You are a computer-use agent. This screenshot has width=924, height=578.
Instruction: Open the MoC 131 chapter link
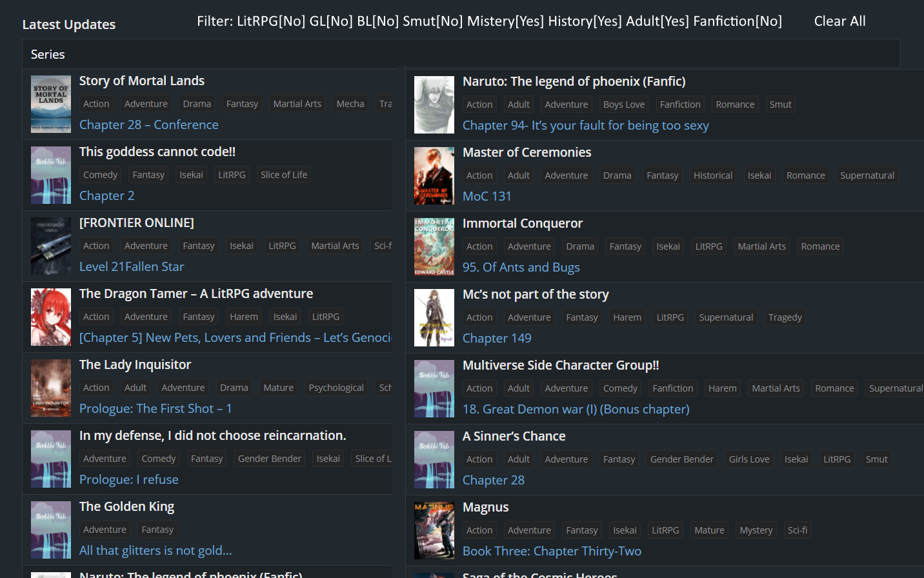coord(487,196)
